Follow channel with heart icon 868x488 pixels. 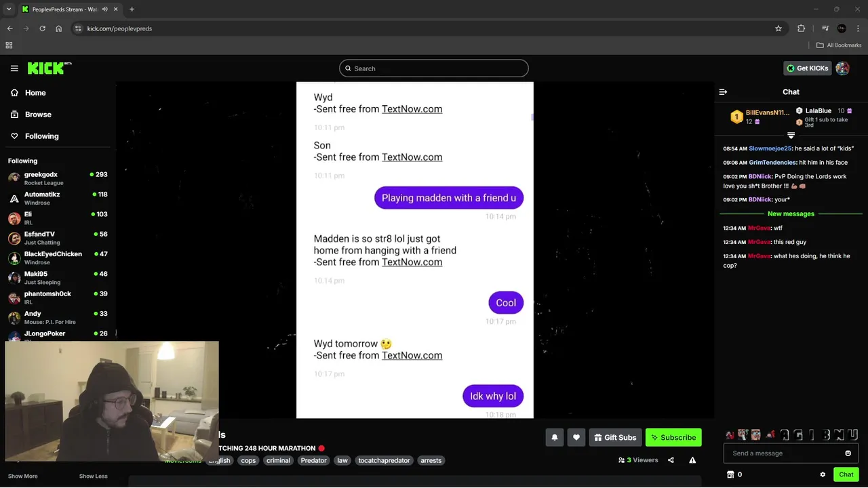(576, 438)
